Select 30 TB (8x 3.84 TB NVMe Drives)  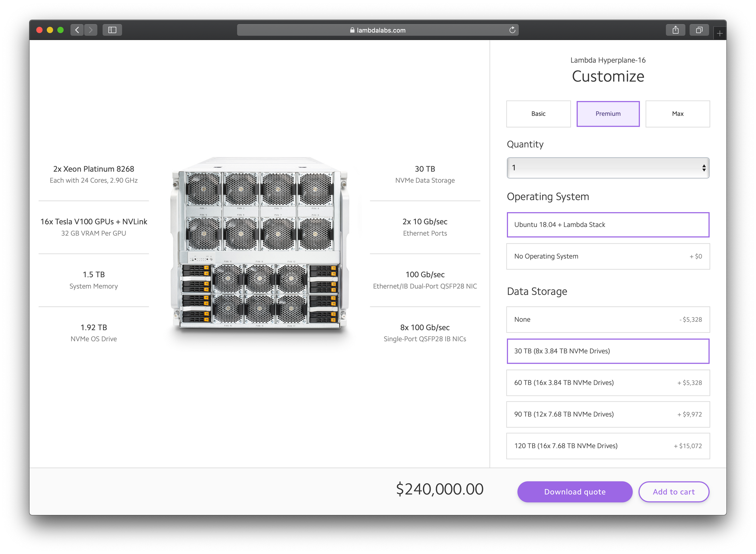(x=608, y=351)
